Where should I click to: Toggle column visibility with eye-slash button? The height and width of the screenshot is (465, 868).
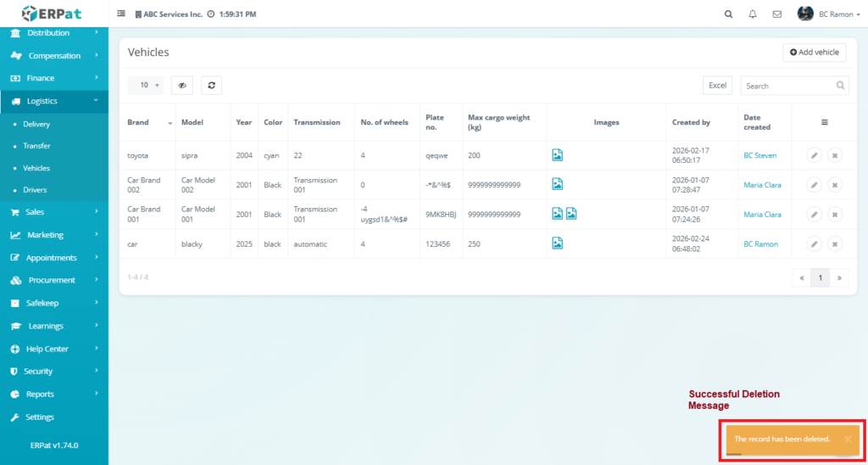pos(182,85)
